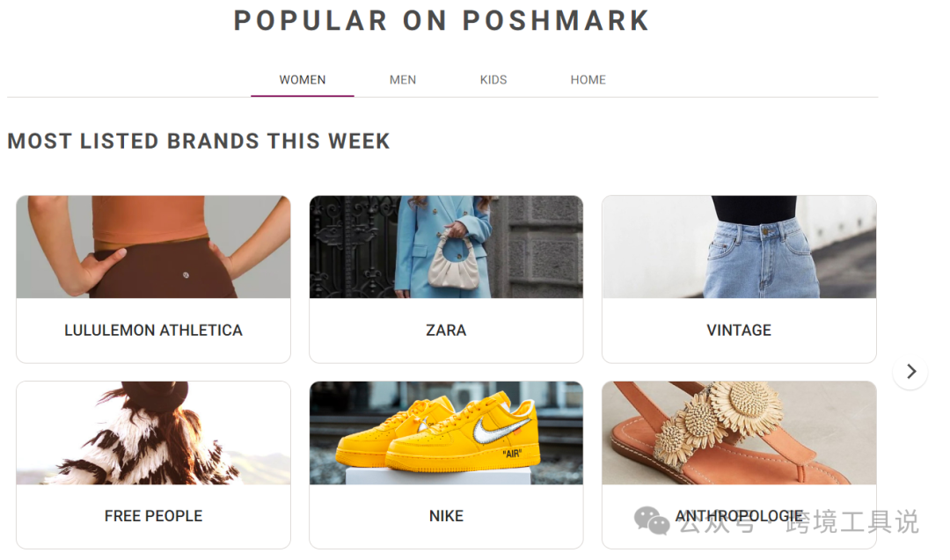Open the LULULEMON ATHLETICA brand page
The width and height of the screenshot is (950, 560).
pos(153,330)
